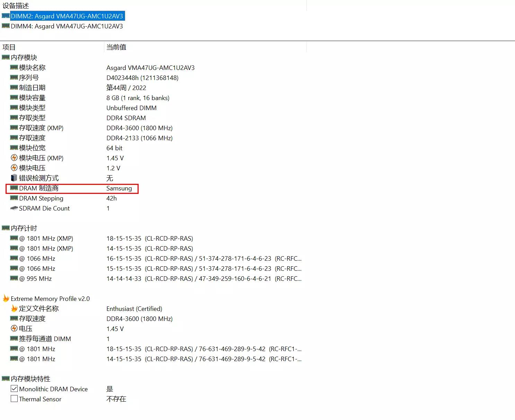Click the 项目 column header
This screenshot has width=515, height=420.
click(9, 47)
